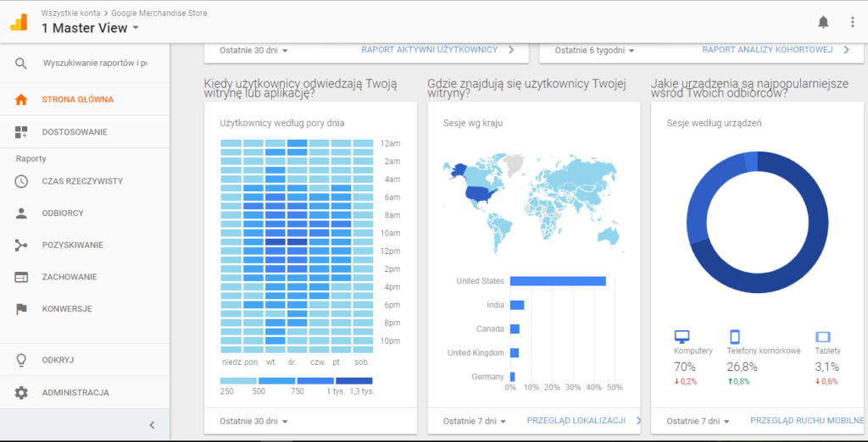The width and height of the screenshot is (868, 442).
Task: Click the Konwersje flag icon
Action: [21, 309]
